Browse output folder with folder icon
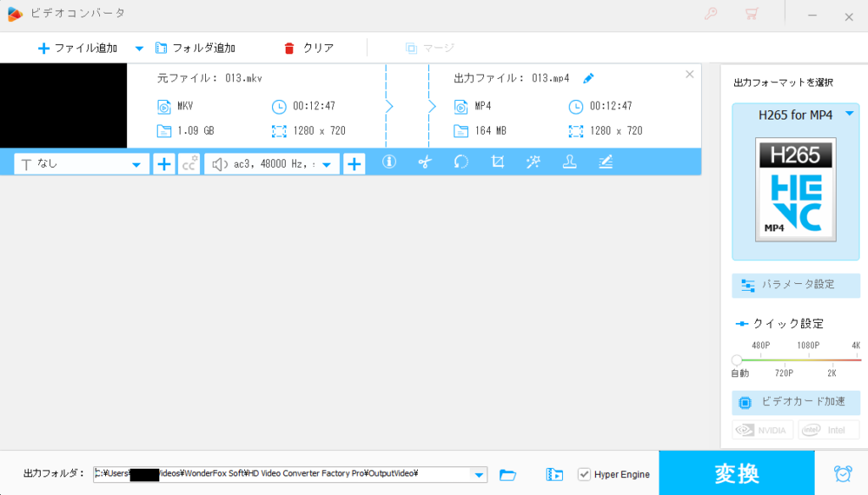The height and width of the screenshot is (495, 868). pos(508,475)
